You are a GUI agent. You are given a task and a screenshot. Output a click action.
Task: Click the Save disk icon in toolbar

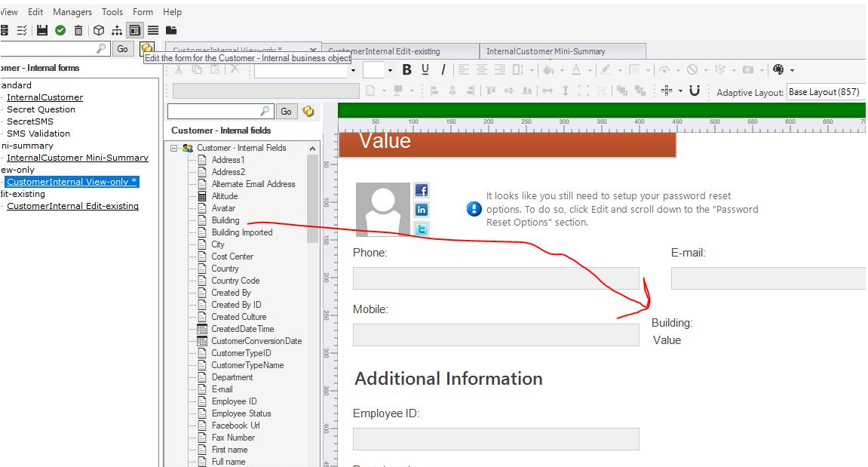tap(42, 30)
